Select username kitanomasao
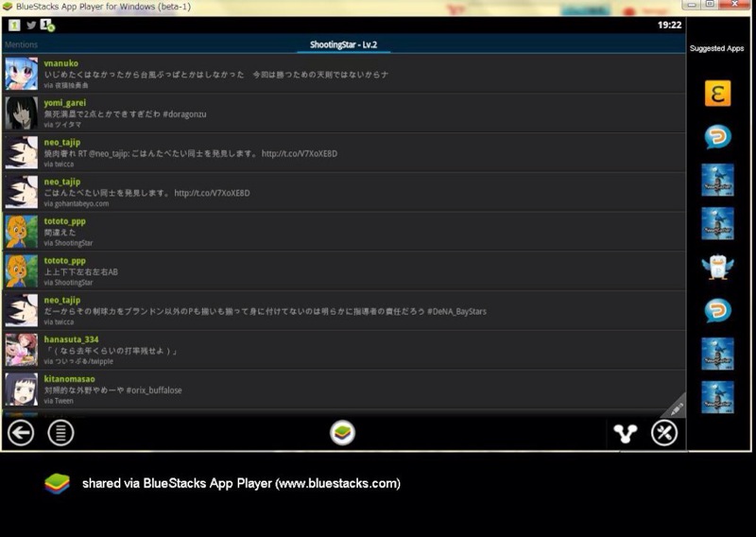The width and height of the screenshot is (756, 537). 69,379
